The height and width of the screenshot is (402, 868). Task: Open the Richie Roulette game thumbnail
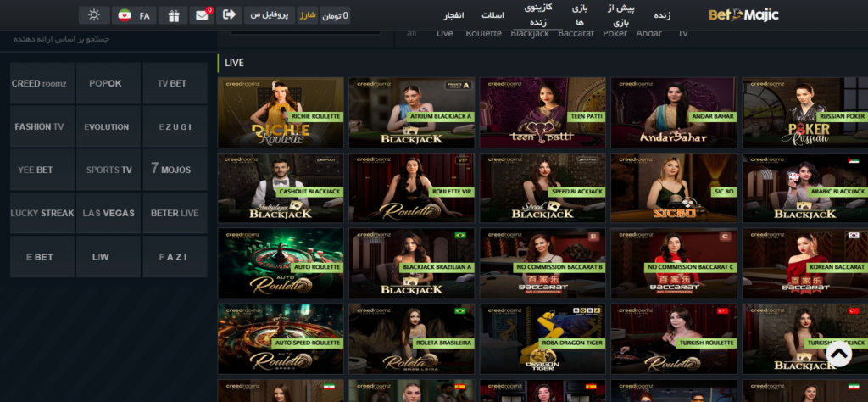[x=281, y=112]
